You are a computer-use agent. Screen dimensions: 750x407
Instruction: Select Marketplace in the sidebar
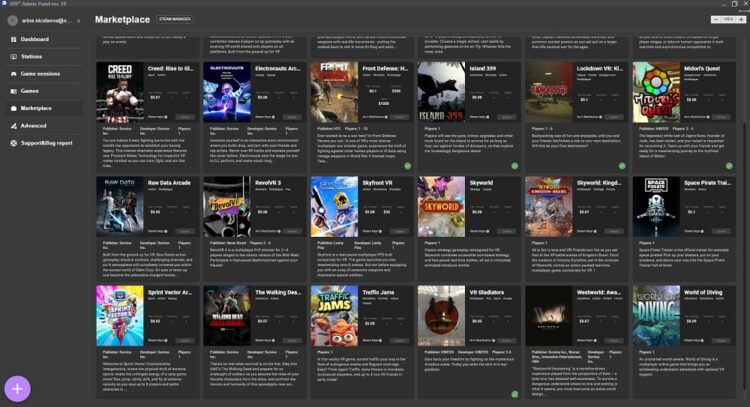pyautogui.click(x=44, y=108)
